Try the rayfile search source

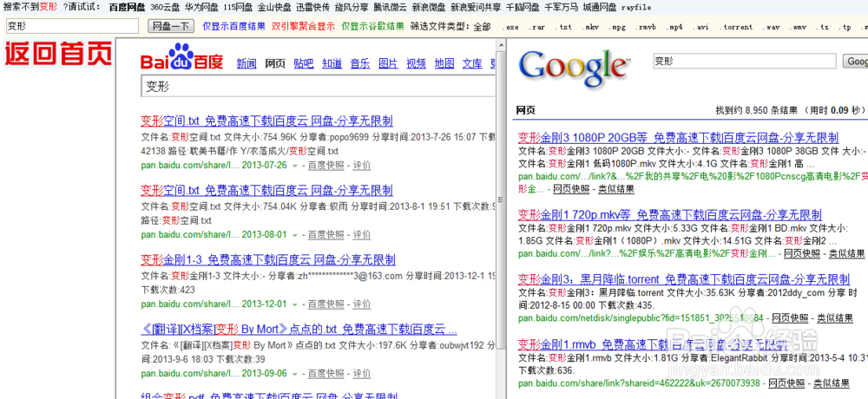[x=636, y=7]
